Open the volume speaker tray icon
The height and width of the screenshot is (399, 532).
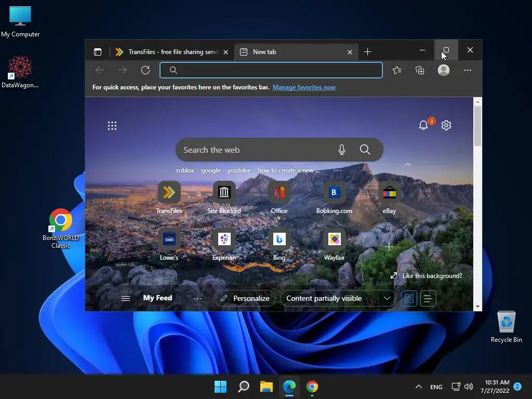pos(469,387)
